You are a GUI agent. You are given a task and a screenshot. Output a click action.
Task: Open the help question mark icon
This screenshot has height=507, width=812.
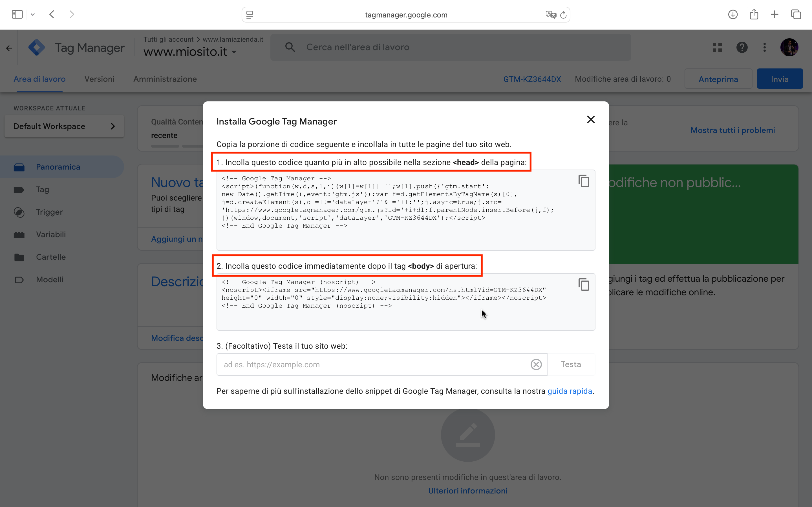(742, 47)
